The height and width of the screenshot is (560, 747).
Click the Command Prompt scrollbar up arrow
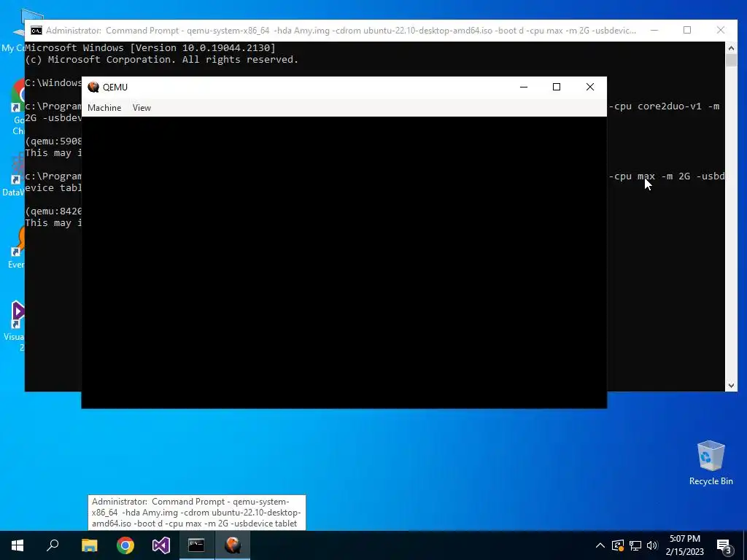coord(731,47)
